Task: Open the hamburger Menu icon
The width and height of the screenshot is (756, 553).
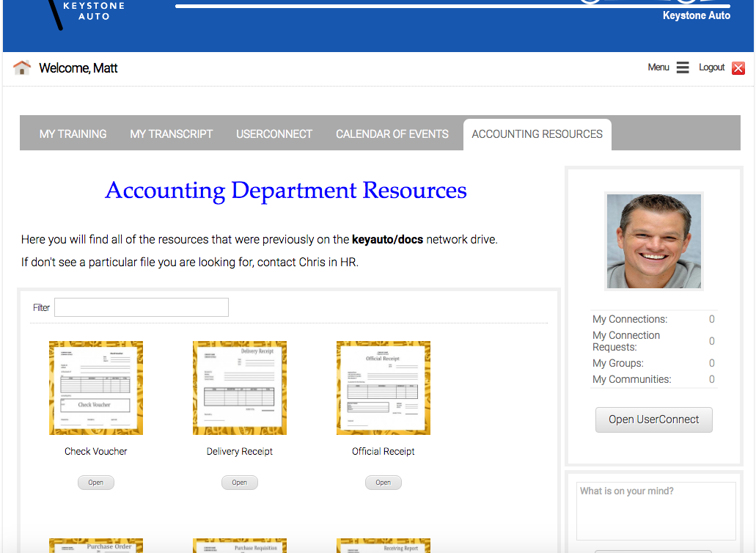Action: click(682, 67)
